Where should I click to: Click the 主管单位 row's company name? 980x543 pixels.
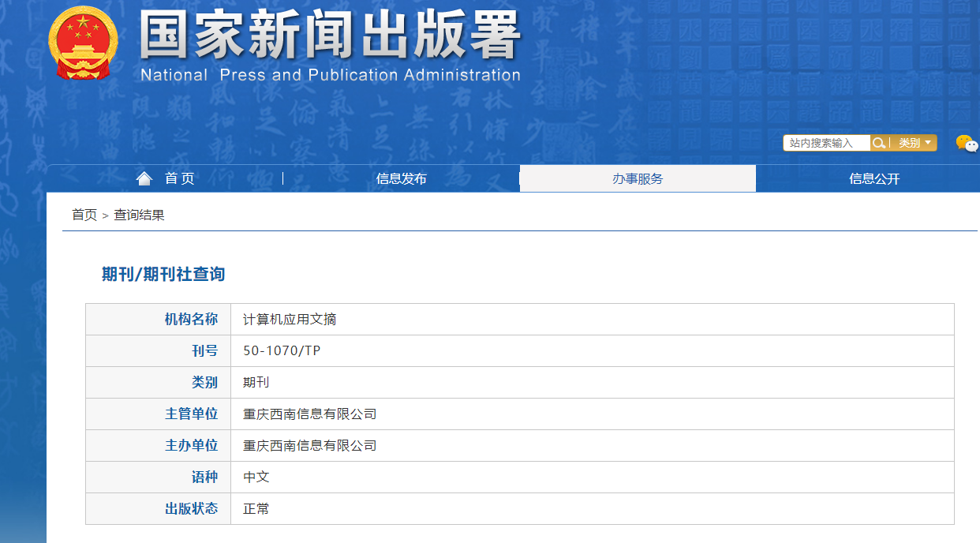pos(309,414)
